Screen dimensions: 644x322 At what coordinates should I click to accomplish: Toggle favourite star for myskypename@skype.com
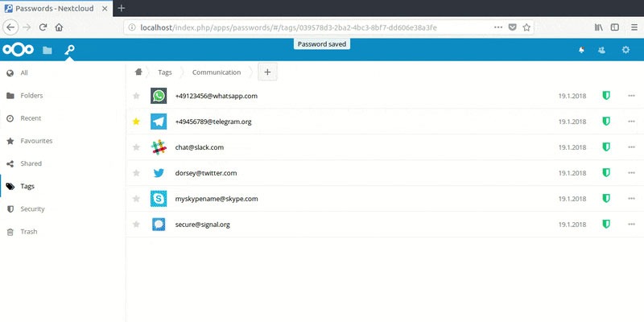point(136,199)
